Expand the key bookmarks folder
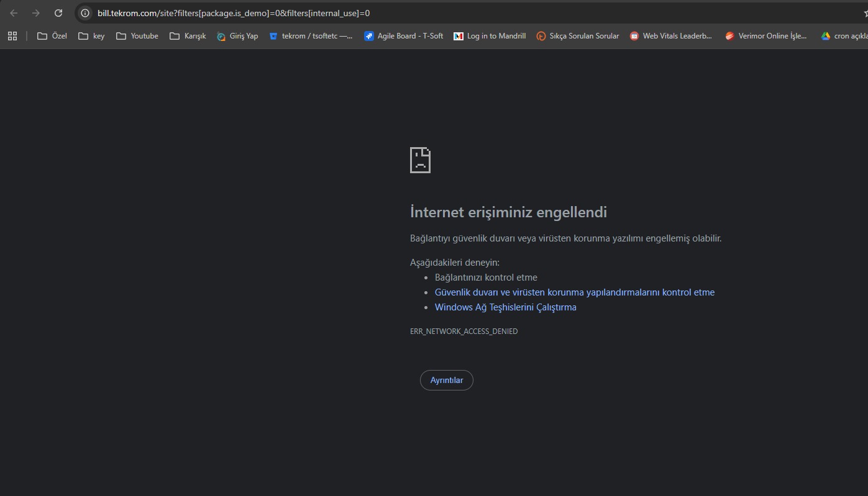The image size is (868, 496). 91,36
